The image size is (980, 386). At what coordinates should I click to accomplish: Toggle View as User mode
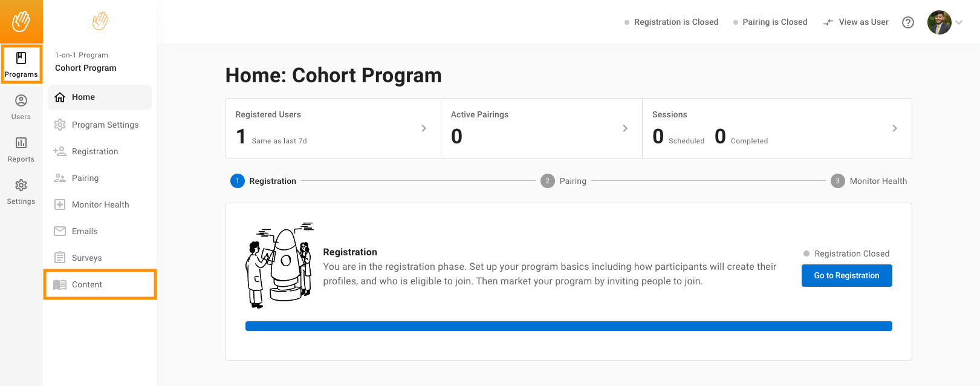pos(856,22)
